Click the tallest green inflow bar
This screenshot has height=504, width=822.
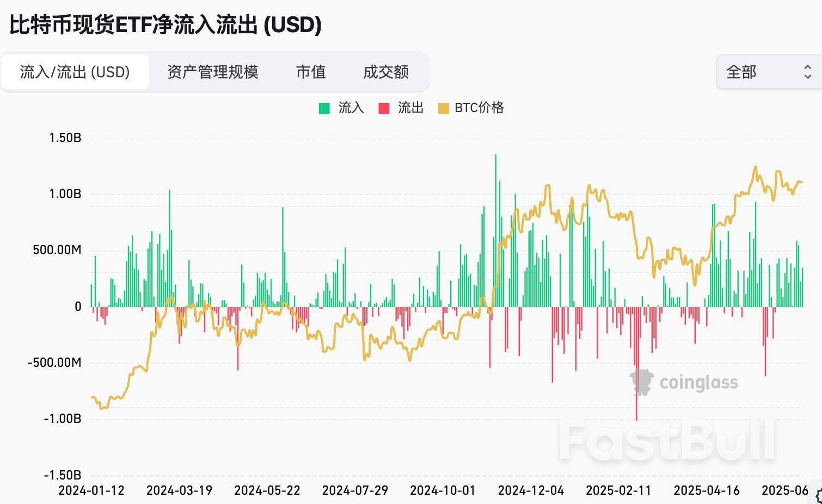tap(495, 229)
